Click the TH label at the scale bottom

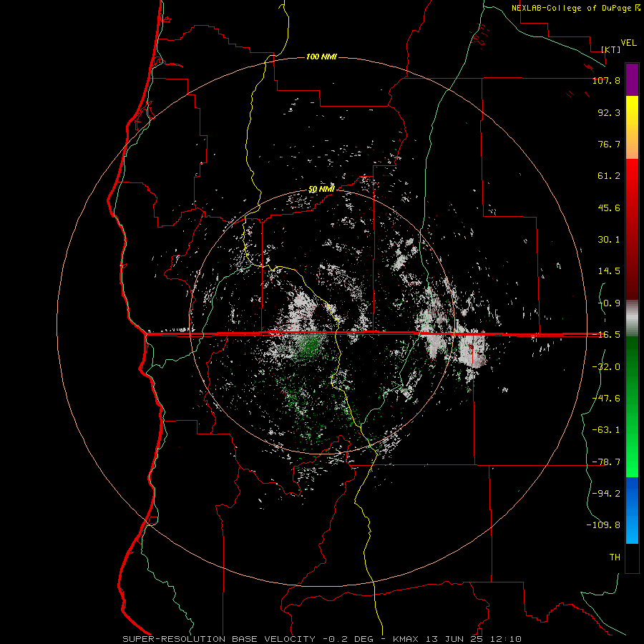pos(615,557)
